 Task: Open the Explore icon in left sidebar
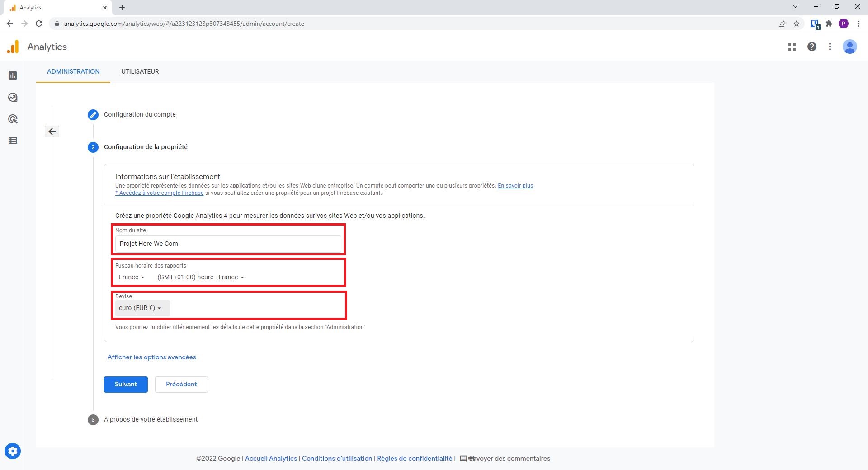(x=13, y=97)
